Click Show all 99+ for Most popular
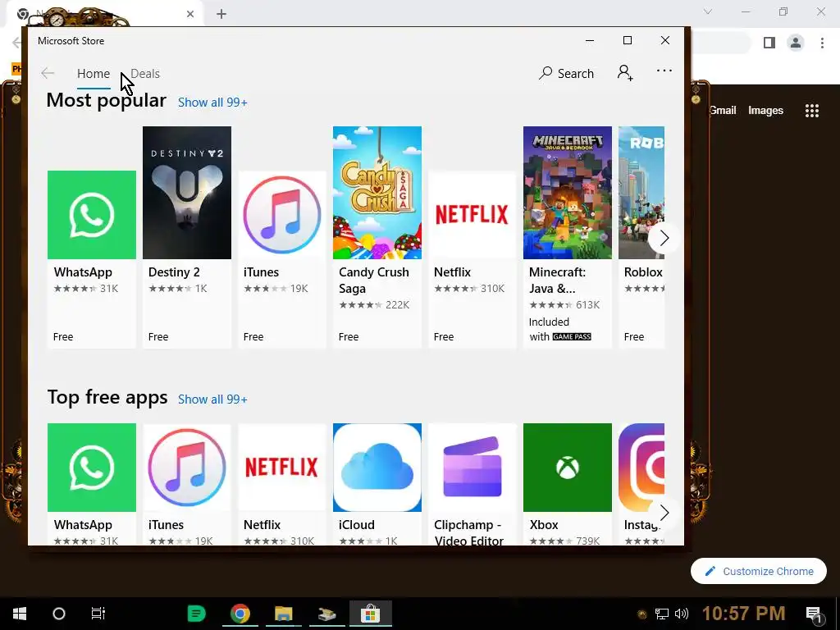Image resolution: width=840 pixels, height=630 pixels. (x=212, y=103)
